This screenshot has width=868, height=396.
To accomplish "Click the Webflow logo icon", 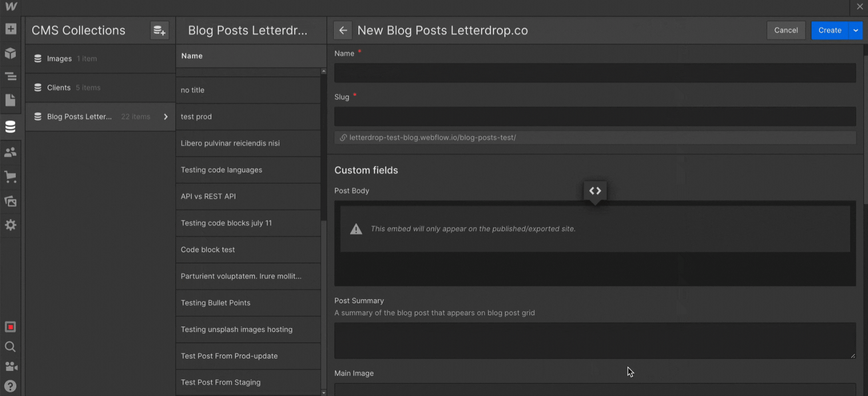I will [x=11, y=7].
